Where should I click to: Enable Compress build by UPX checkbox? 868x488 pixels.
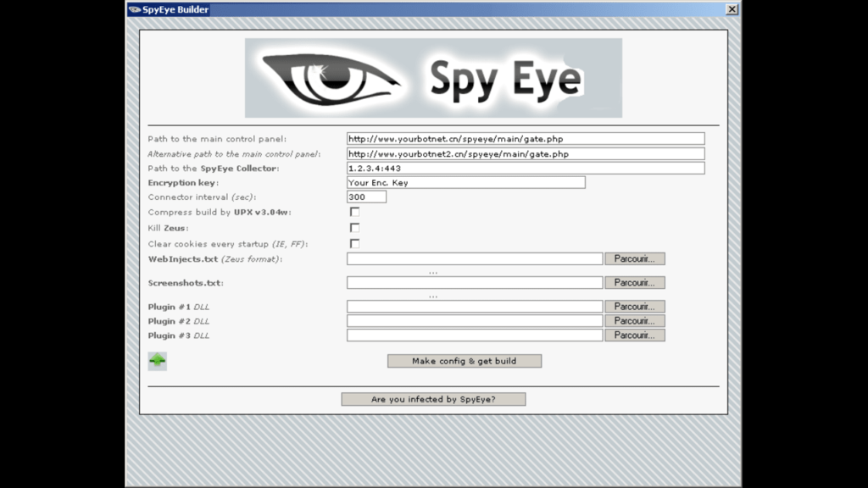tap(355, 212)
